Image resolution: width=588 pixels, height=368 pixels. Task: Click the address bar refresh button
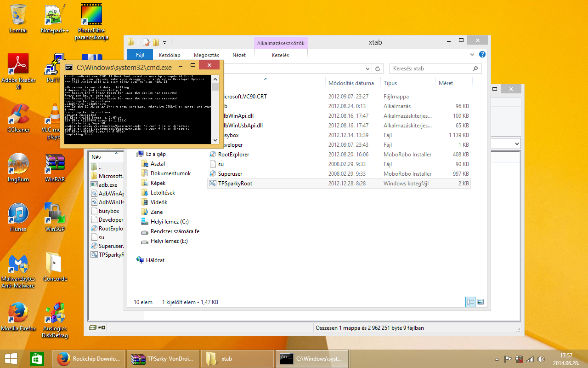pos(378,69)
